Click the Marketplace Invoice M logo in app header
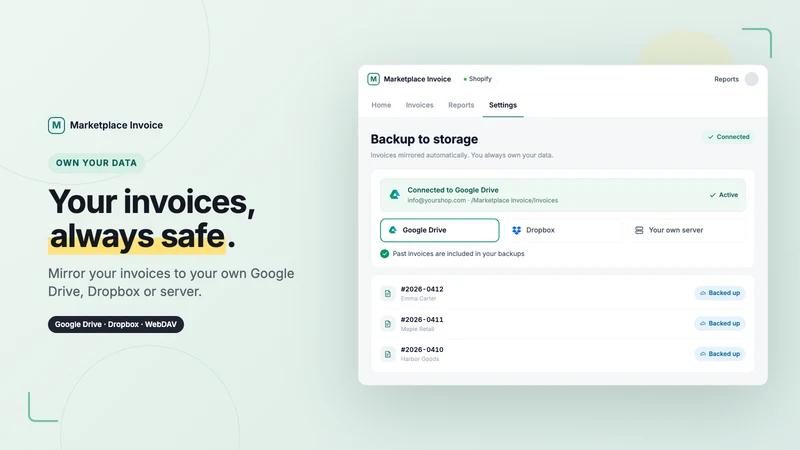Viewport: 800px width, 450px height. [x=373, y=79]
